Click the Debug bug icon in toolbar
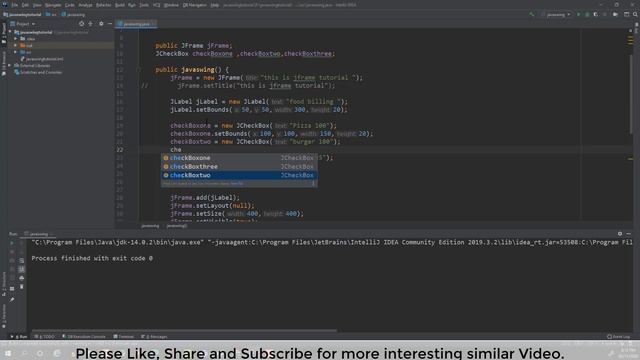Screen dimensions: 640x360 click(x=587, y=14)
